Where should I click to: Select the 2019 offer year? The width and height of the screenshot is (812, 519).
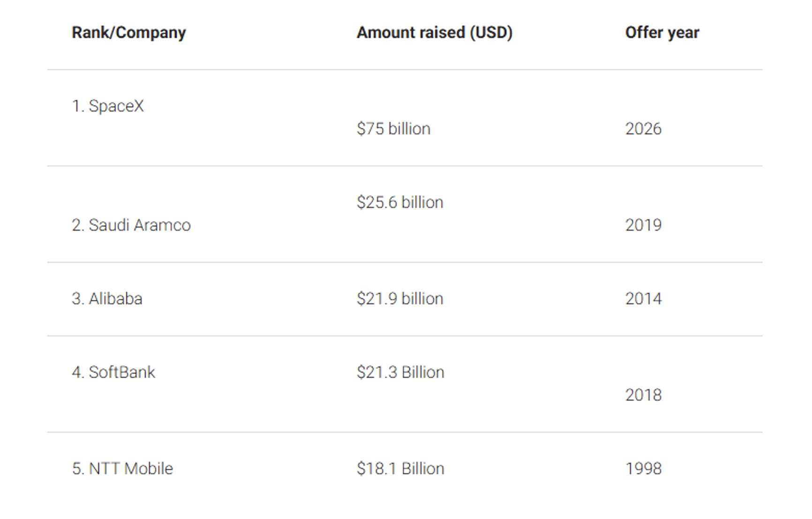tap(643, 225)
